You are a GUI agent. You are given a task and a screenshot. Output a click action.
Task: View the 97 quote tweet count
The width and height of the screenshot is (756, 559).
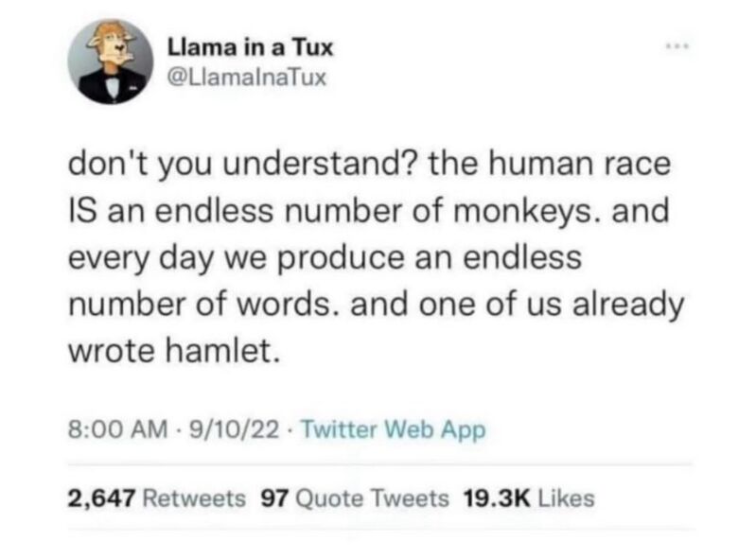click(274, 498)
